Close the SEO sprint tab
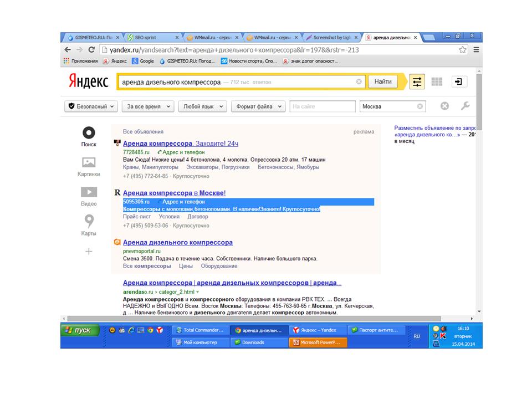The height and width of the screenshot is (399, 532). (177, 38)
